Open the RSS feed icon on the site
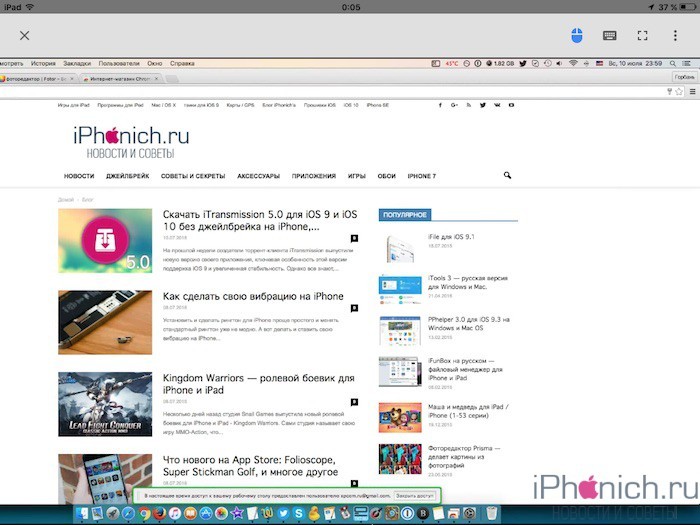 point(469,105)
